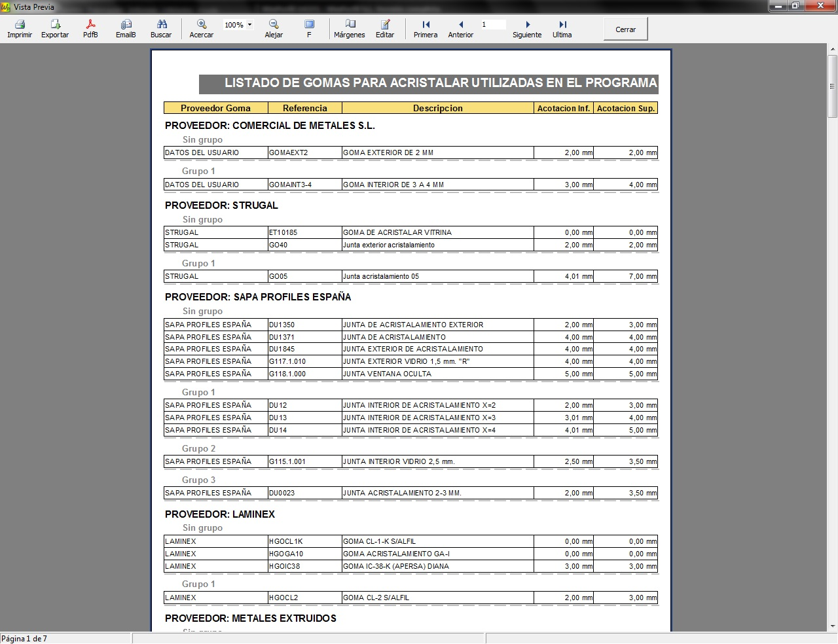Click reference GO40
Screen dimensions: 838x644
pyautogui.click(x=278, y=245)
